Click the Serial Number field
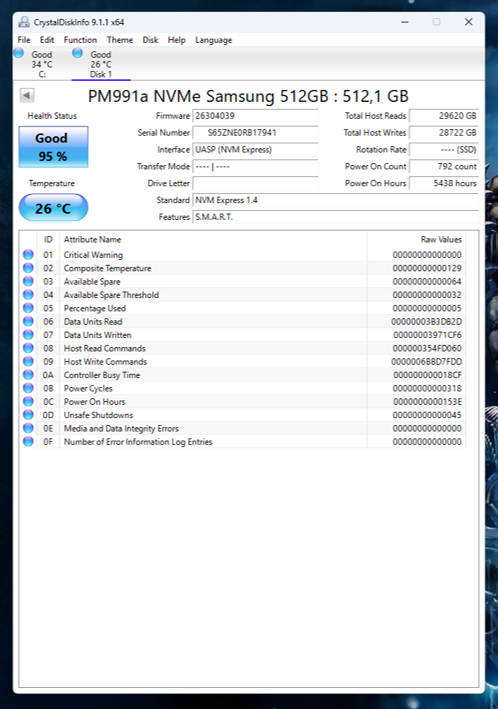498x709 pixels. pos(256,132)
